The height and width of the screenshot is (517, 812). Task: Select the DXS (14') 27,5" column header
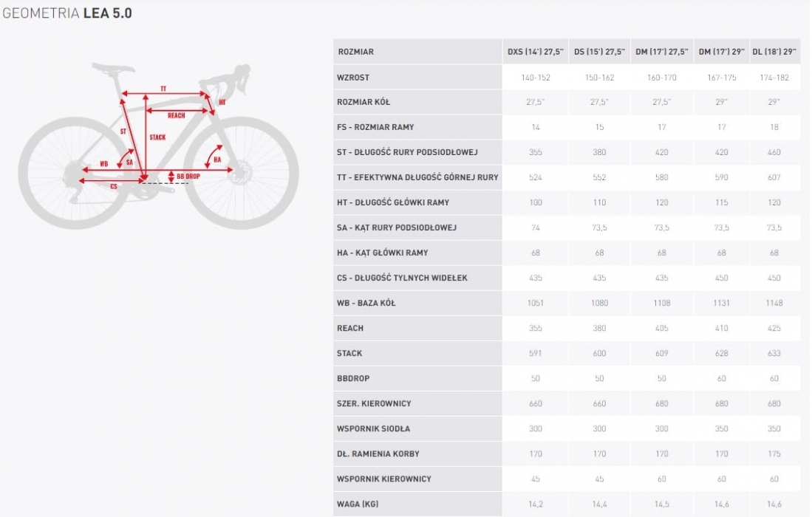pos(536,52)
